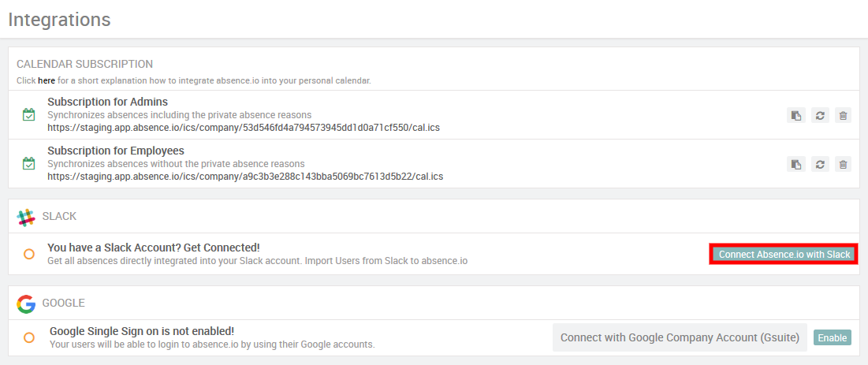Copy the Admins subscription link
The image size is (868, 365).
coord(796,116)
